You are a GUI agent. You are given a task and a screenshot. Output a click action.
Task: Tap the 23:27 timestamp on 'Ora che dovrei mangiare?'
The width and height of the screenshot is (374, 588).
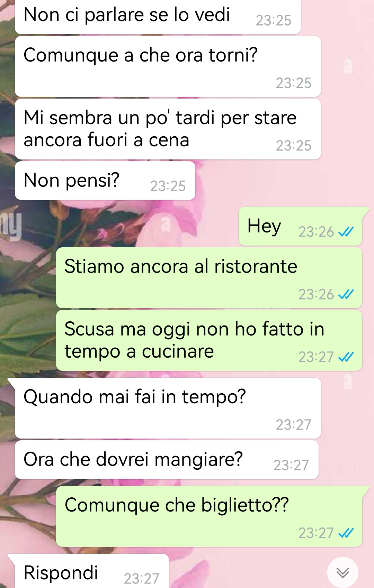291,466
